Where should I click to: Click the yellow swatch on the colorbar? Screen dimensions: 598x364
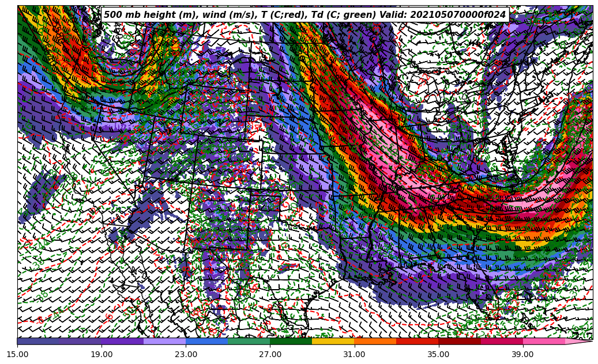333,341
